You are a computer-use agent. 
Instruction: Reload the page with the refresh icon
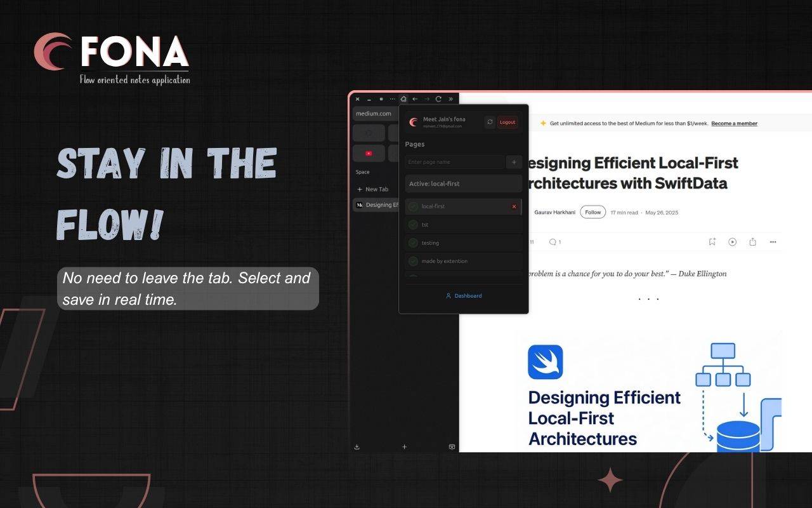tap(438, 99)
